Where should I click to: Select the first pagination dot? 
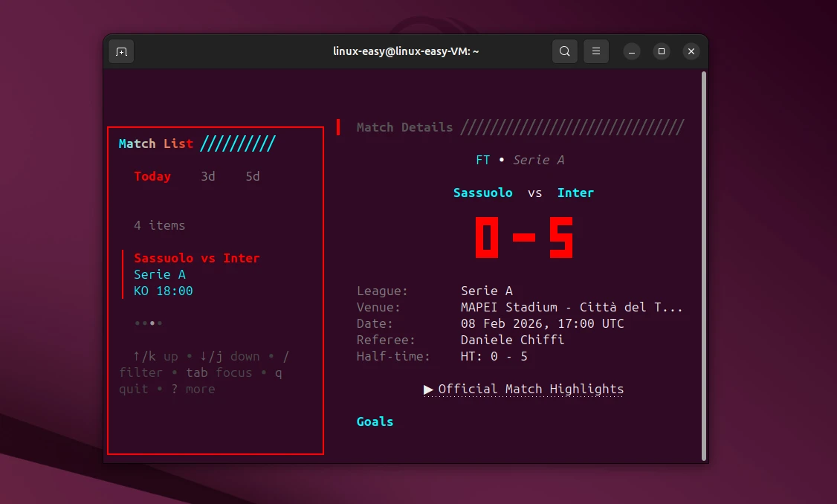137,323
